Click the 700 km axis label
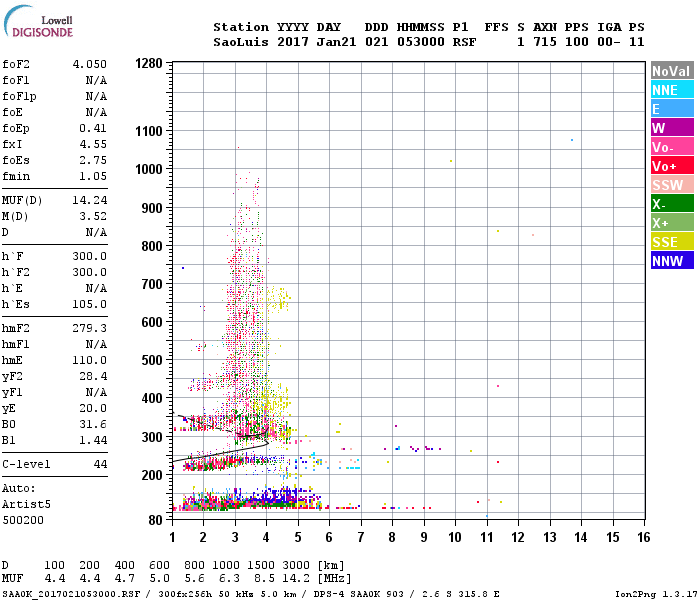This screenshot has width=700, height=600. click(x=152, y=284)
